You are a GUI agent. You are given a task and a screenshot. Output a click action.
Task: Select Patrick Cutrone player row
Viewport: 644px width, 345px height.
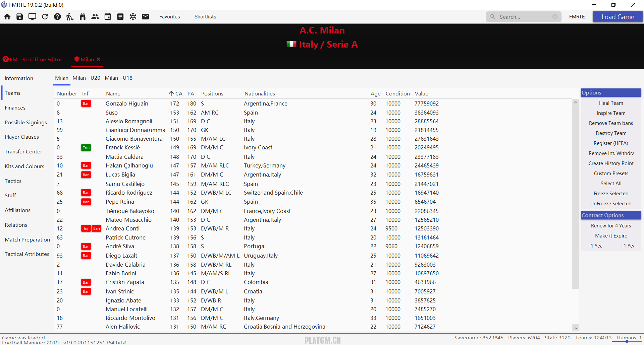pyautogui.click(x=313, y=237)
